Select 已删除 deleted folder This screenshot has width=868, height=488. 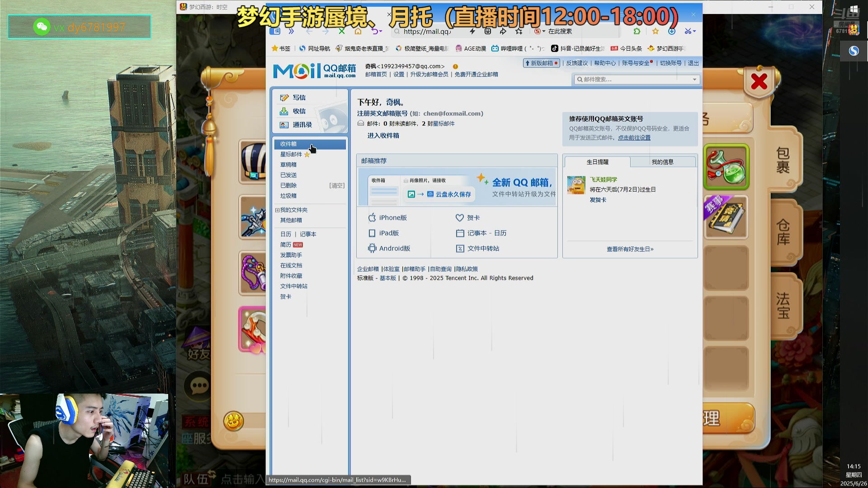click(x=288, y=186)
